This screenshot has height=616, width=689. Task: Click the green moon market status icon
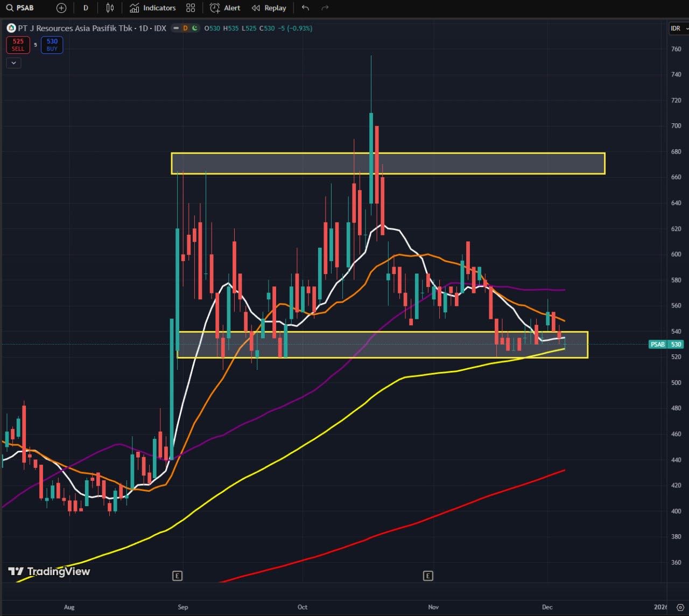(194, 28)
